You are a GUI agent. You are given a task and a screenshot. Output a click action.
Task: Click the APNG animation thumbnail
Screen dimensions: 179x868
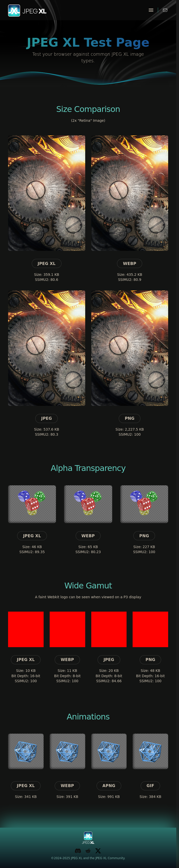109,751
